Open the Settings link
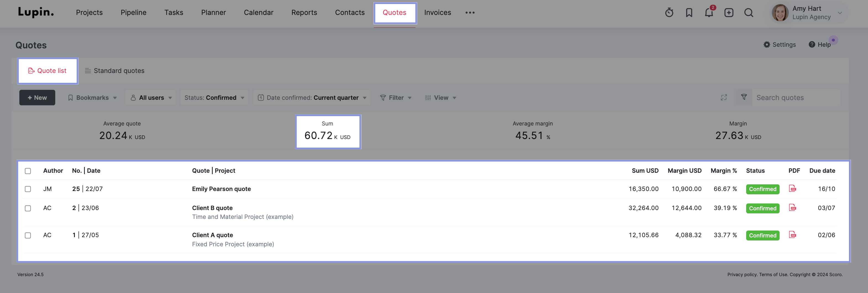 [x=779, y=45]
